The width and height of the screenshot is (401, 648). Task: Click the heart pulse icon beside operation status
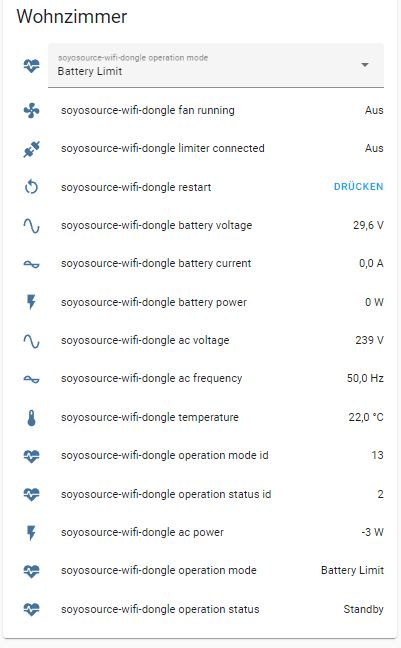pyautogui.click(x=31, y=609)
